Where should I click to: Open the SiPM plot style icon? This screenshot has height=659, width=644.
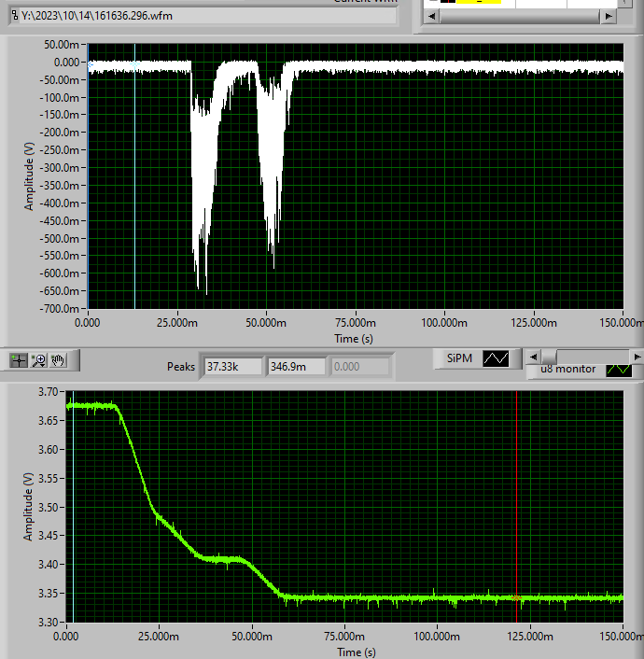496,358
